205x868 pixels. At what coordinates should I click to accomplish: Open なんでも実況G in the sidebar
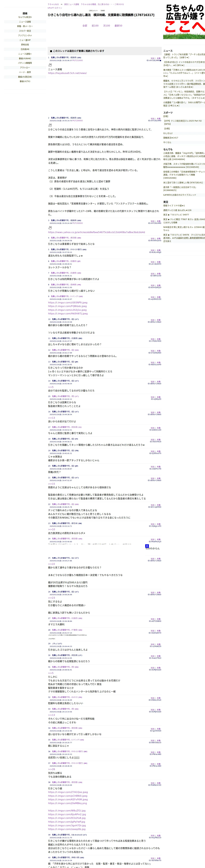click(25, 17)
